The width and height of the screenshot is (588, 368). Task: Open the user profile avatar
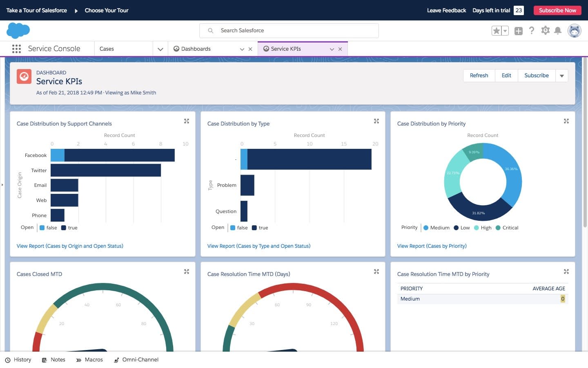(574, 31)
